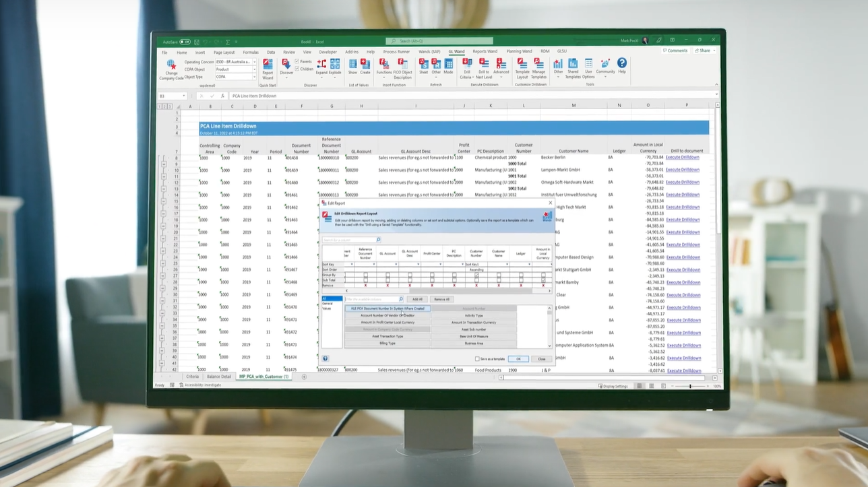
Task: Add the Activity Type column
Action: click(x=474, y=315)
